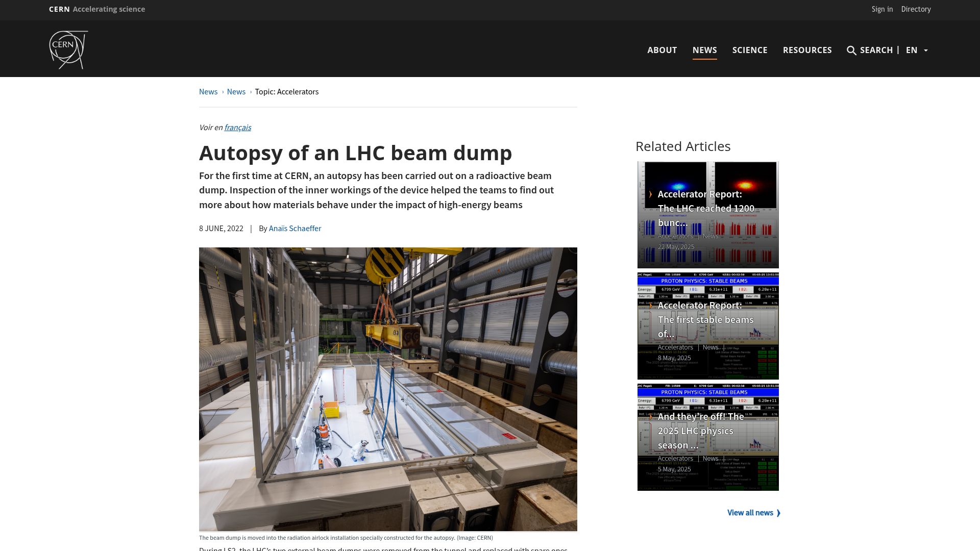Click CERN Accelerating science top link
Viewport: 980px width, 551px height.
pyautogui.click(x=97, y=9)
